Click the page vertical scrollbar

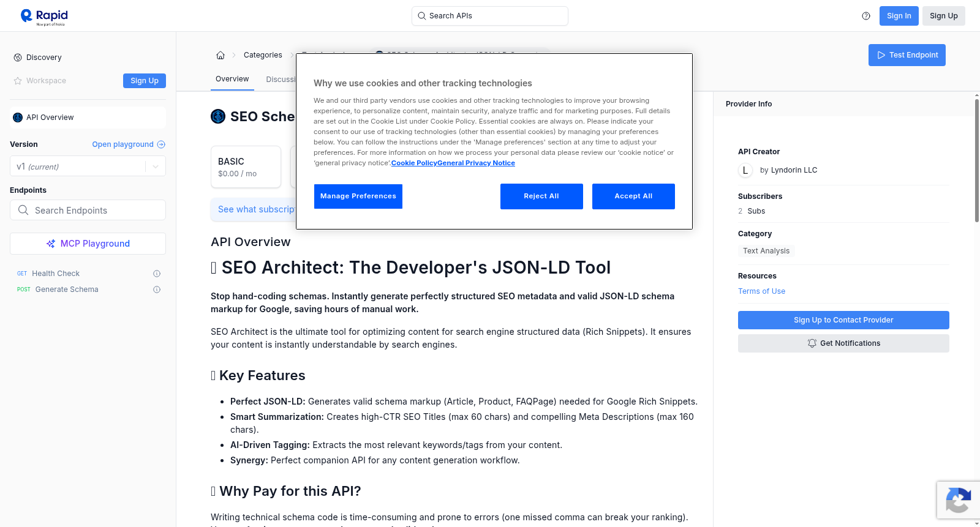click(x=976, y=161)
